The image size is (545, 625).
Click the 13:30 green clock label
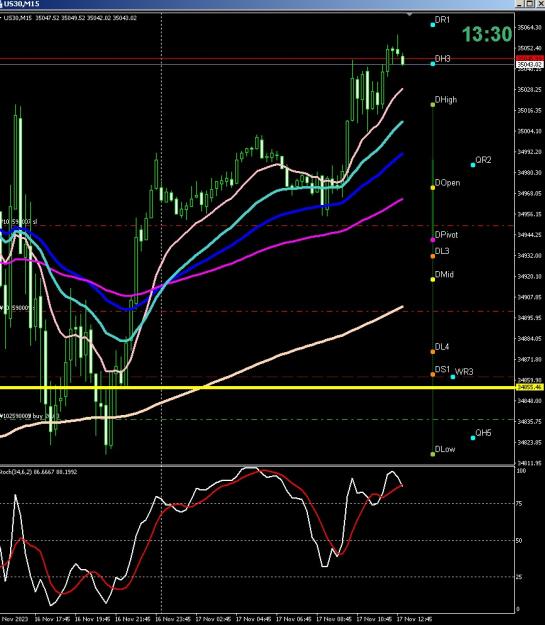487,34
